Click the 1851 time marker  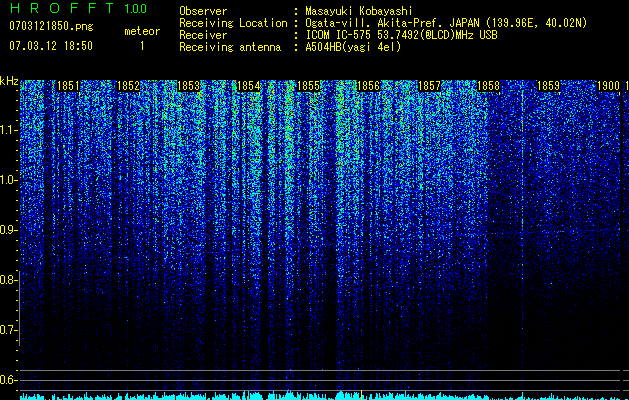(68, 86)
